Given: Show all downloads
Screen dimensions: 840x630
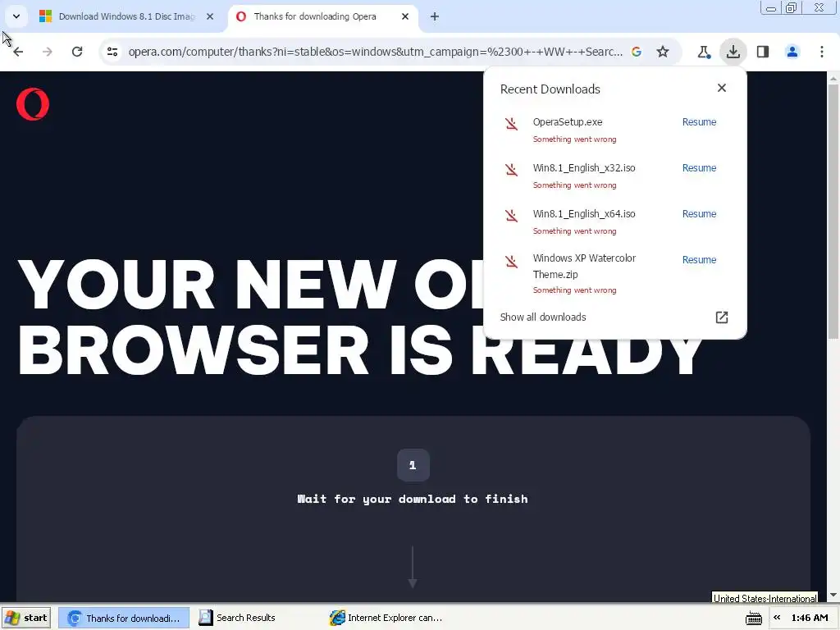Looking at the screenshot, I should [x=543, y=317].
